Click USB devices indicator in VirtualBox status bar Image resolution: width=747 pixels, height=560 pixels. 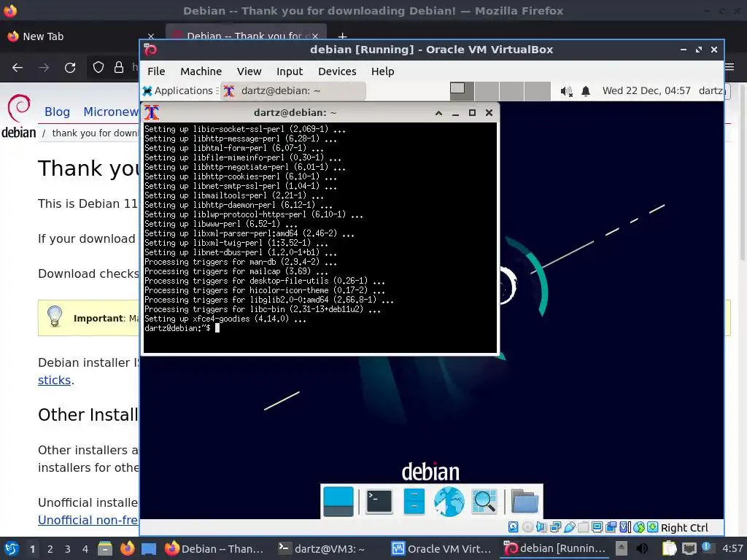[x=569, y=527]
